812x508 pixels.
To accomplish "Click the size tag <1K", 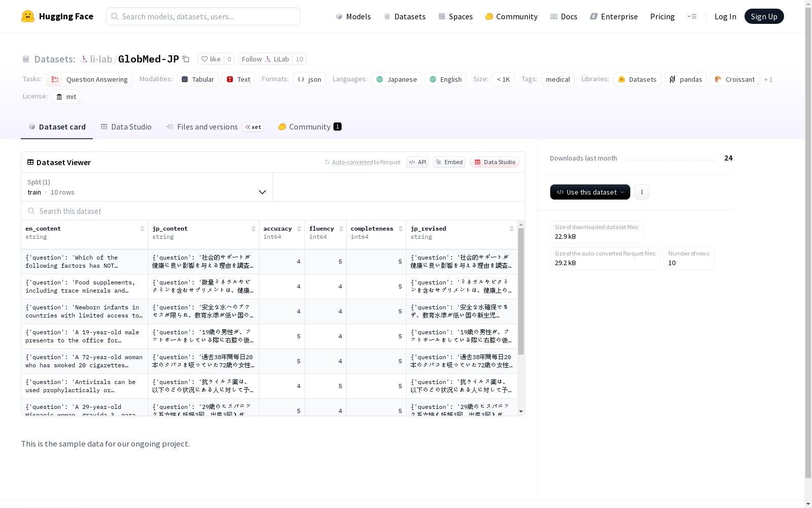I will tap(503, 79).
